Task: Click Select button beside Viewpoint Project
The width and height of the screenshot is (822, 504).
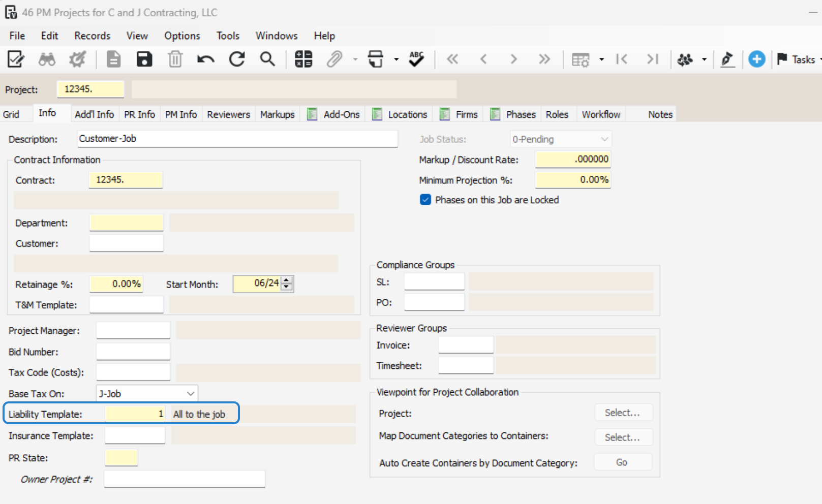Action: coord(623,413)
